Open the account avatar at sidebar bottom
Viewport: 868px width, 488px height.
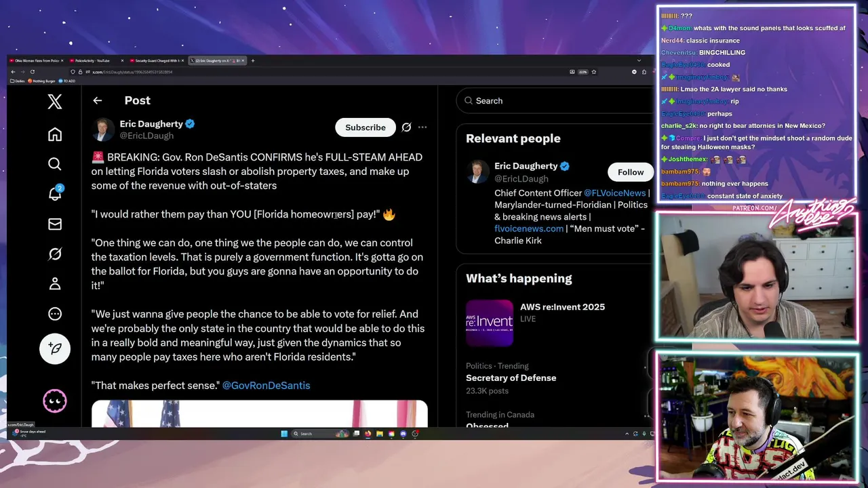[x=55, y=401]
